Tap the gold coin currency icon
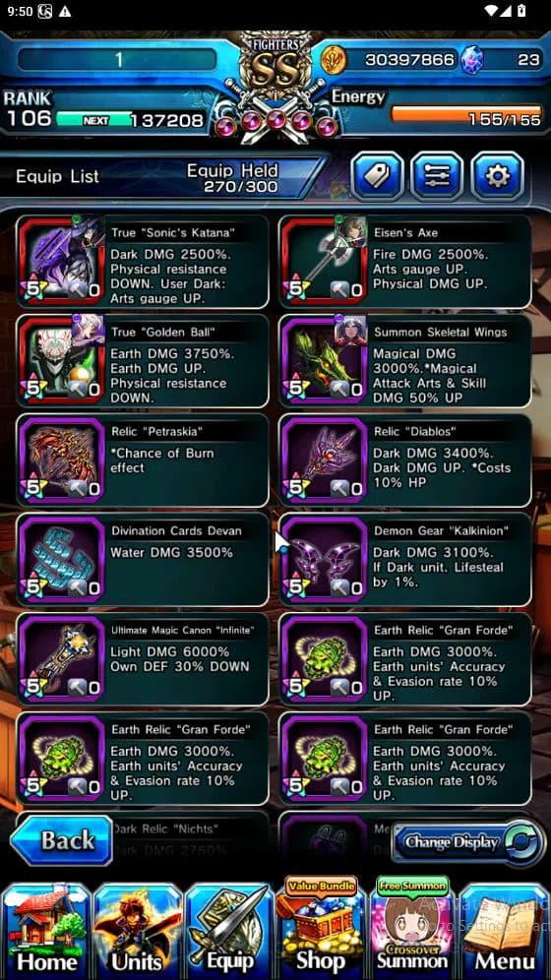 pyautogui.click(x=335, y=60)
